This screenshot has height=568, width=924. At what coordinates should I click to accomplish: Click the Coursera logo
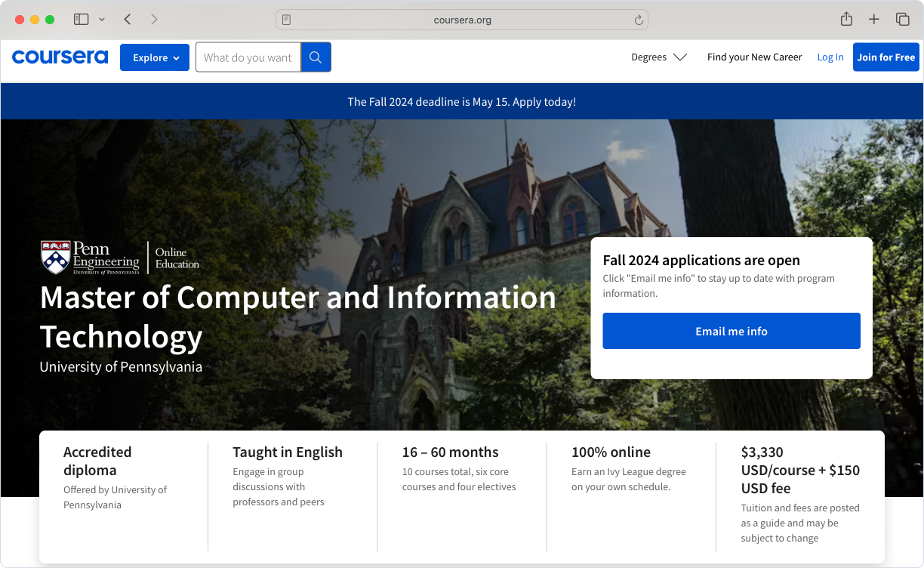[x=60, y=57]
